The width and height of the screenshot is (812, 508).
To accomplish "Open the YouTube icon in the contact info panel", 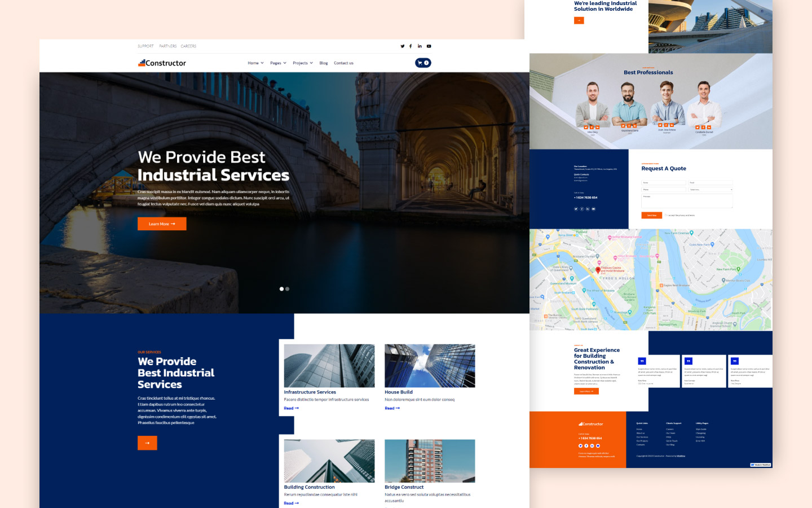I will [594, 209].
